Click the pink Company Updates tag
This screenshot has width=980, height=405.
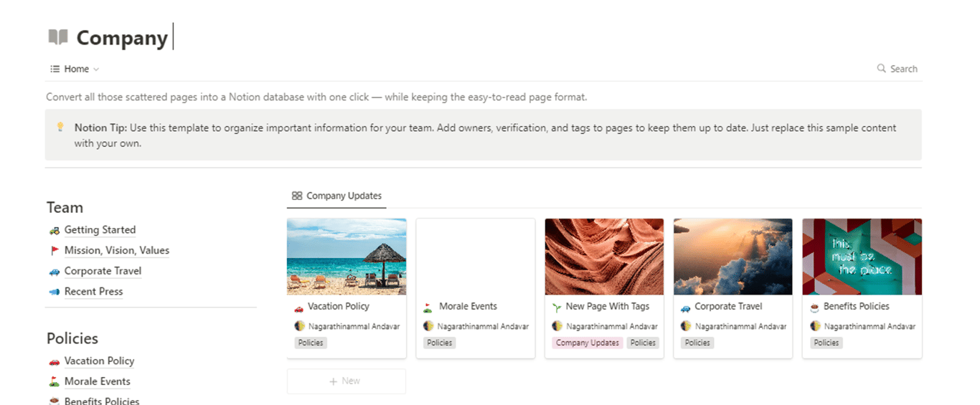pyautogui.click(x=588, y=343)
